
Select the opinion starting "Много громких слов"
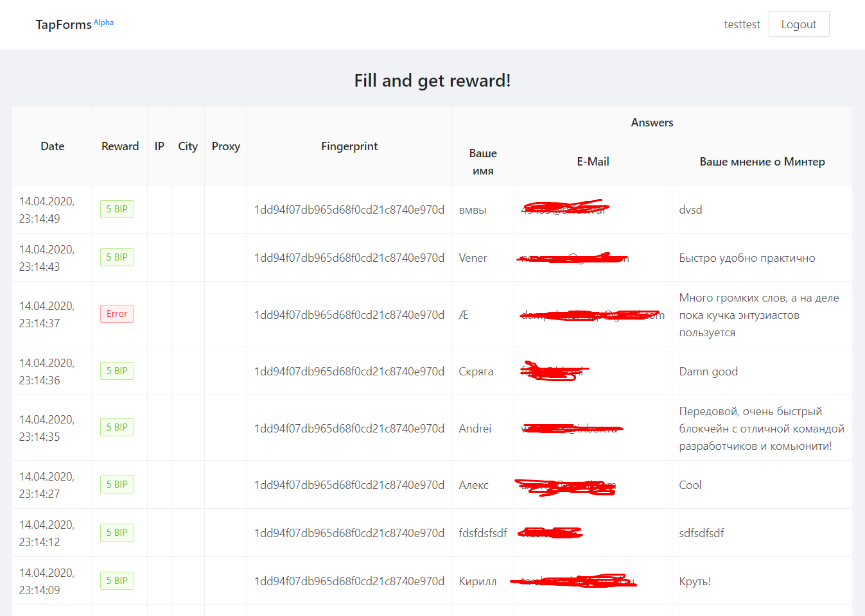pos(759,315)
